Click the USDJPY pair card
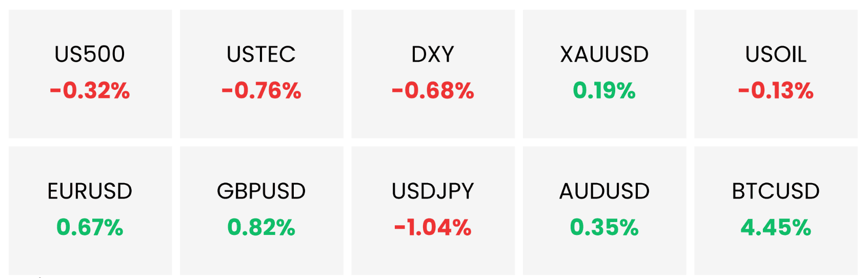Image resolution: width=868 pixels, height=278 pixels. (433, 211)
